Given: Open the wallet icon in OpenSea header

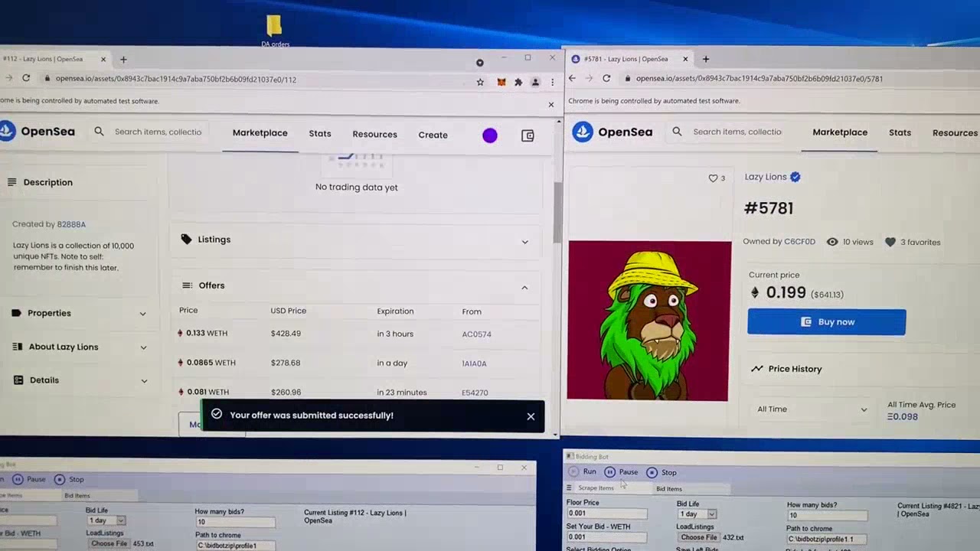Looking at the screenshot, I should [x=528, y=135].
